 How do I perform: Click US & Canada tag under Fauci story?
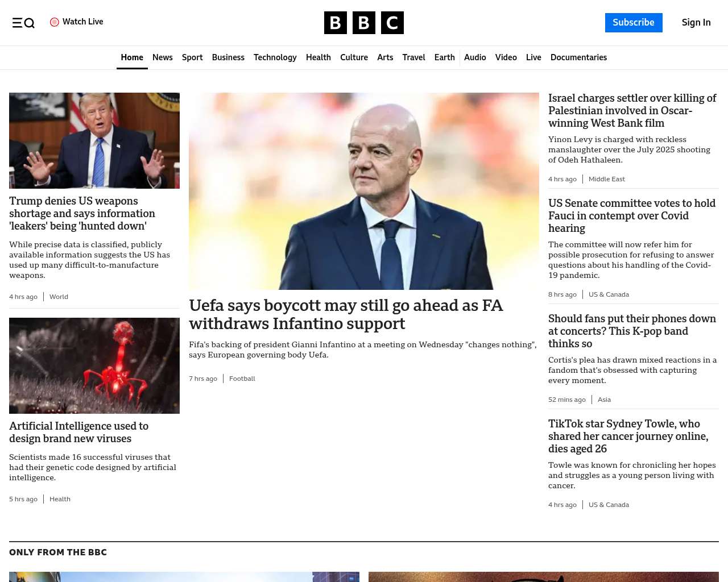[x=609, y=294]
